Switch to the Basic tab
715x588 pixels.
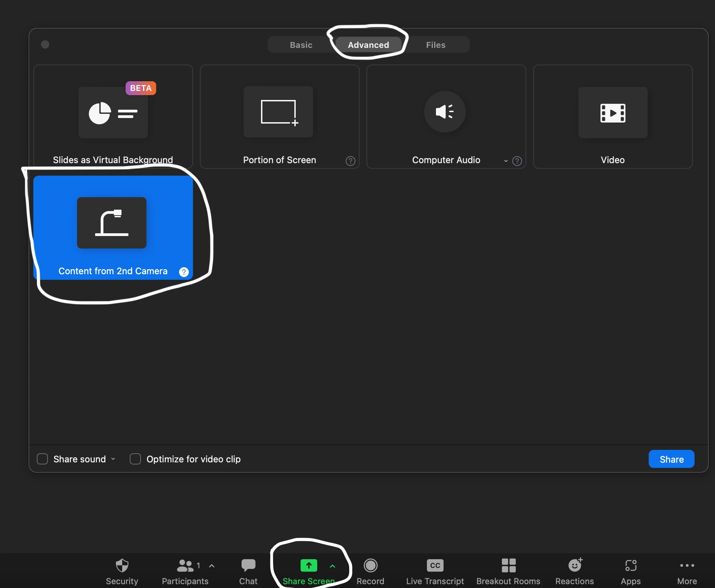301,45
